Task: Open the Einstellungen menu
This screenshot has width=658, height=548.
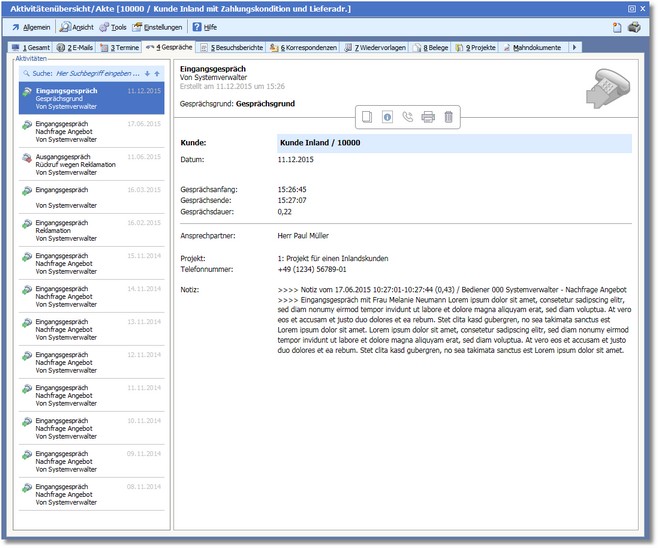Action: pyautogui.click(x=158, y=27)
